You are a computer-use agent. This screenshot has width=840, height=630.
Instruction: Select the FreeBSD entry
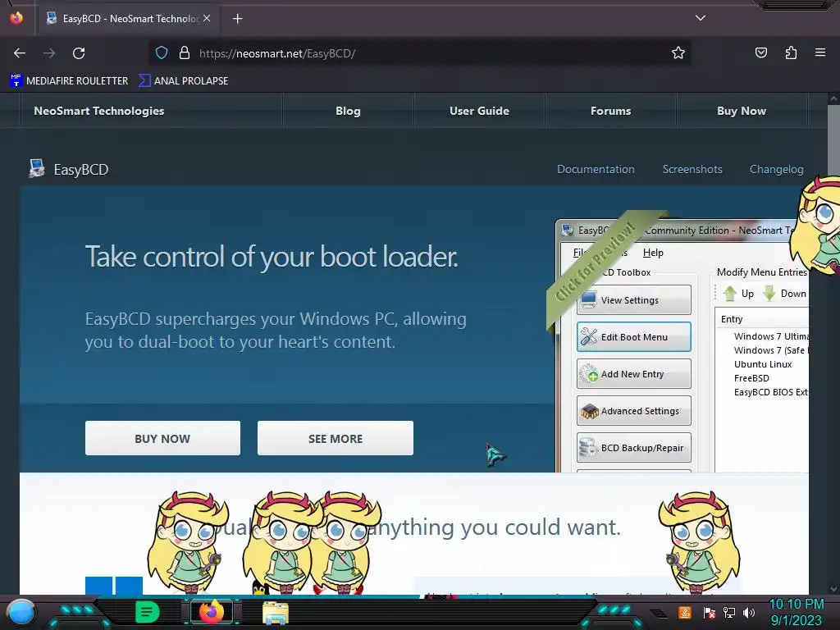(751, 378)
